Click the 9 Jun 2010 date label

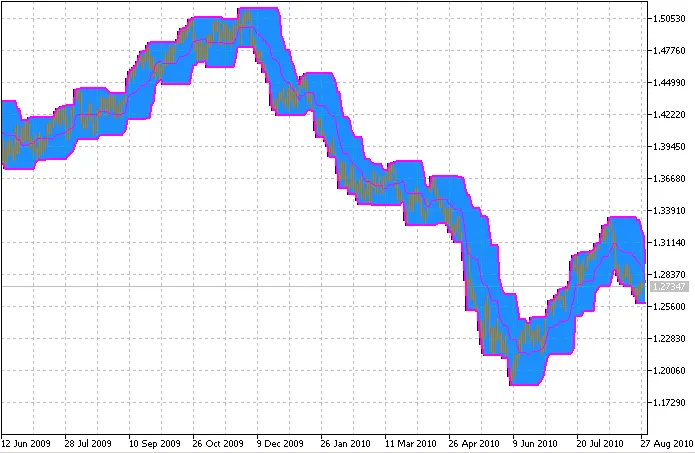click(537, 442)
